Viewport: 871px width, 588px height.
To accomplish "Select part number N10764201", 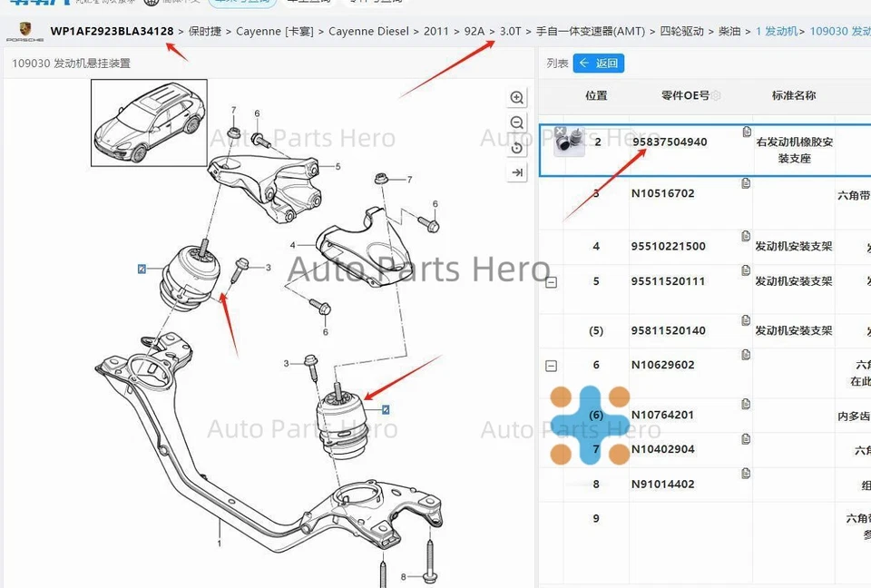I will pos(662,415).
